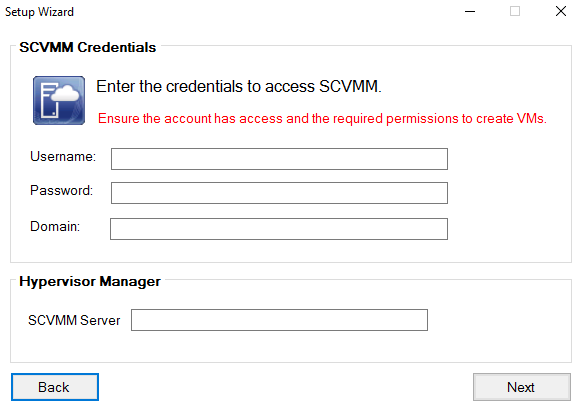Click the disabled maximize window icon
The height and width of the screenshot is (415, 579).
click(515, 11)
